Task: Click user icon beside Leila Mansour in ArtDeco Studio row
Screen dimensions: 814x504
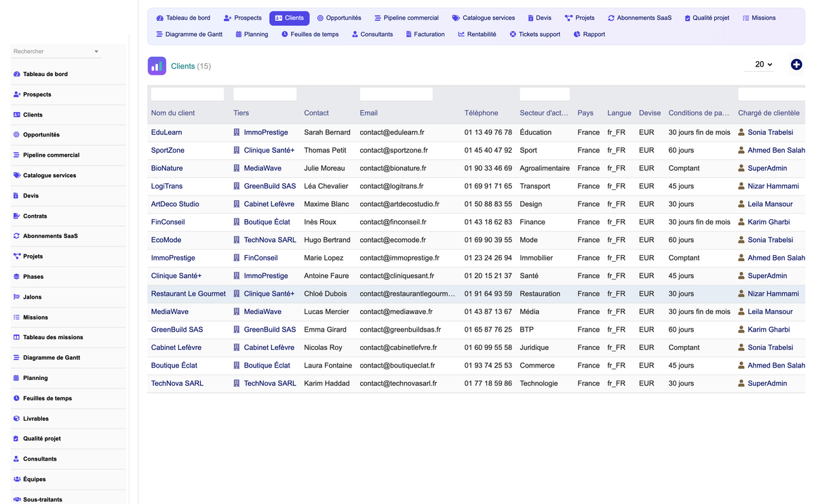Action: click(741, 204)
